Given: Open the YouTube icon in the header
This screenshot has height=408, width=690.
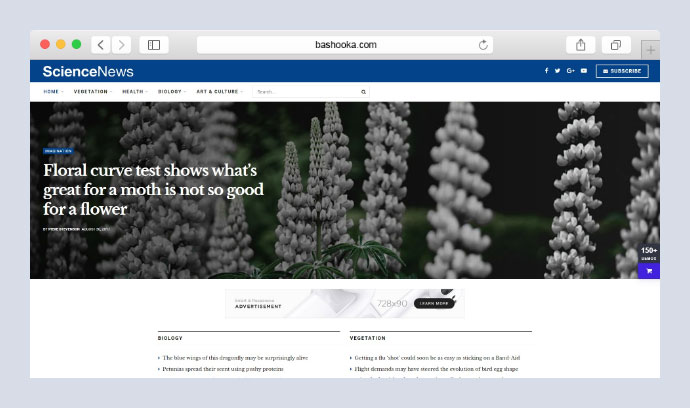Looking at the screenshot, I should [x=584, y=71].
